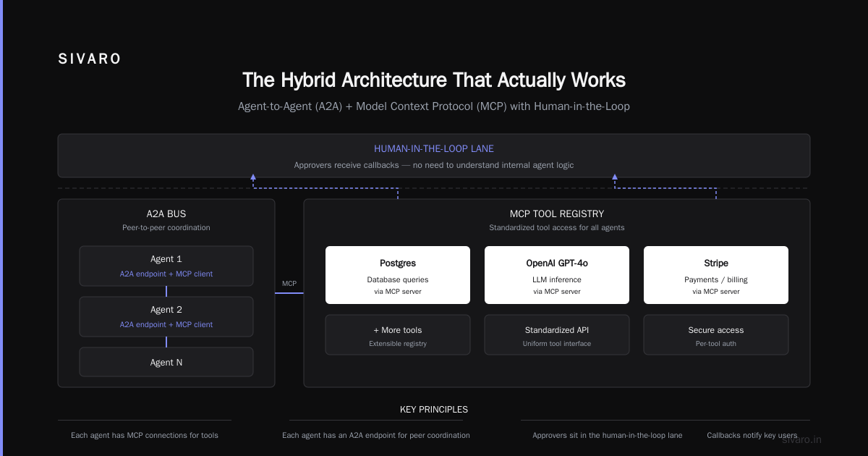Click the '+ More tools' box
Viewport: 868px width, 456px height.
tap(398, 334)
